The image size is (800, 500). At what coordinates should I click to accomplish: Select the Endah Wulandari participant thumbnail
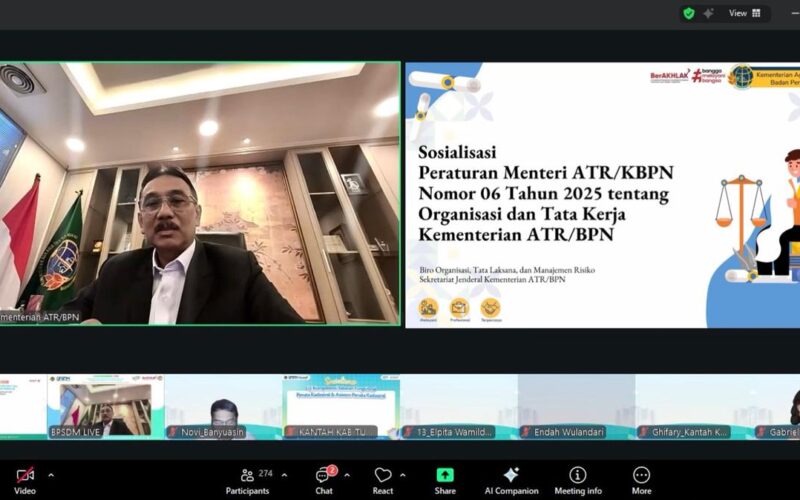(x=577, y=406)
